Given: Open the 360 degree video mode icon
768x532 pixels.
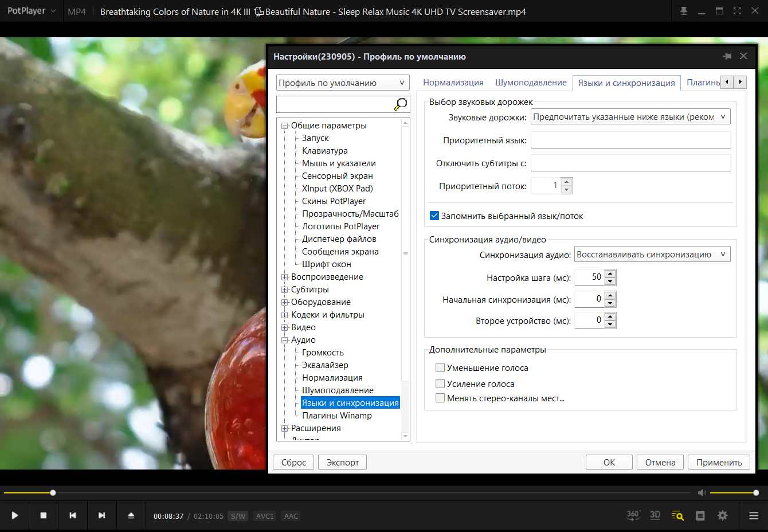Looking at the screenshot, I should coord(633,515).
